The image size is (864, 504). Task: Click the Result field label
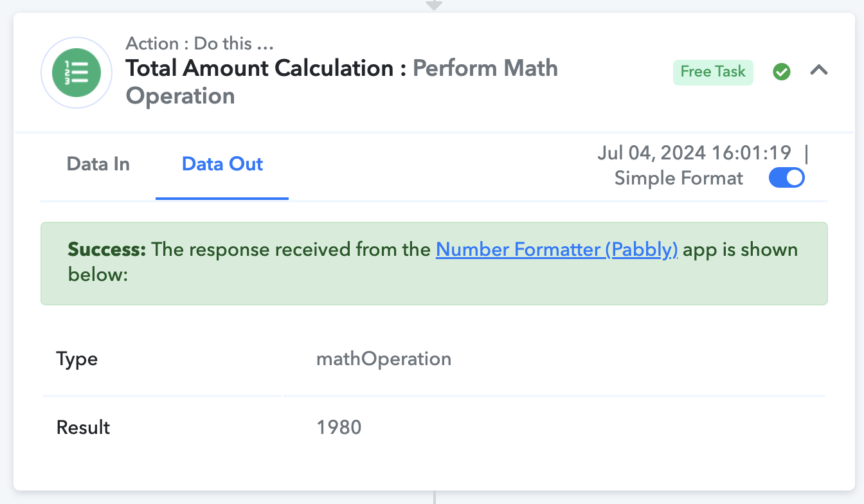84,428
